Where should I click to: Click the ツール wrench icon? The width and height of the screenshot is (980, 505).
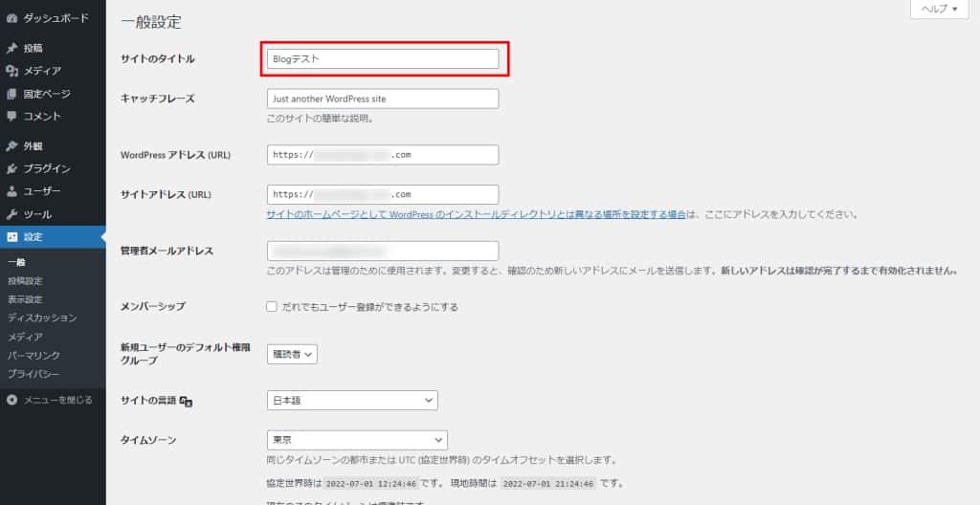[x=11, y=214]
